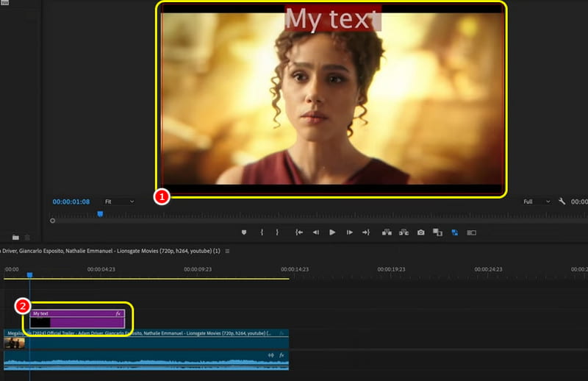This screenshot has width=588, height=381.
Task: Click the Mark Out brace button
Action: (277, 232)
